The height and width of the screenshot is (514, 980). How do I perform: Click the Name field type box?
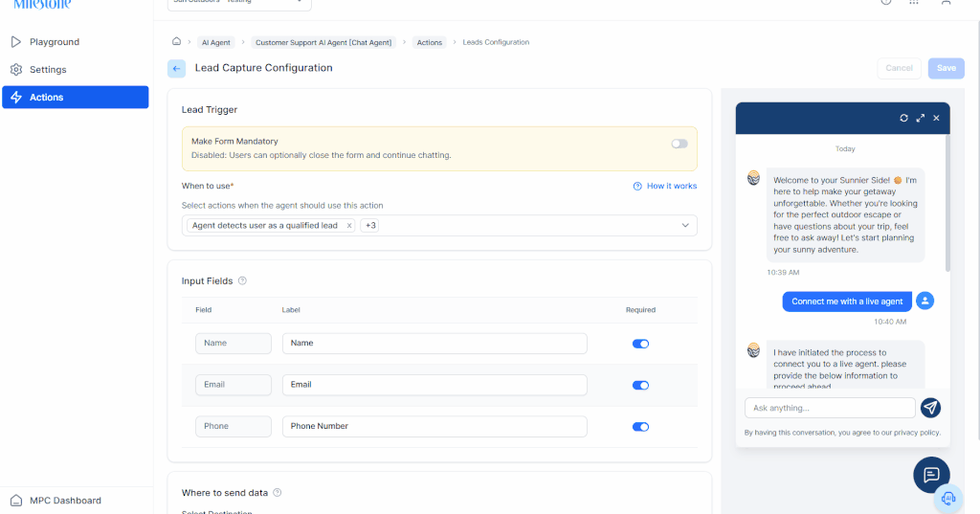coord(234,344)
